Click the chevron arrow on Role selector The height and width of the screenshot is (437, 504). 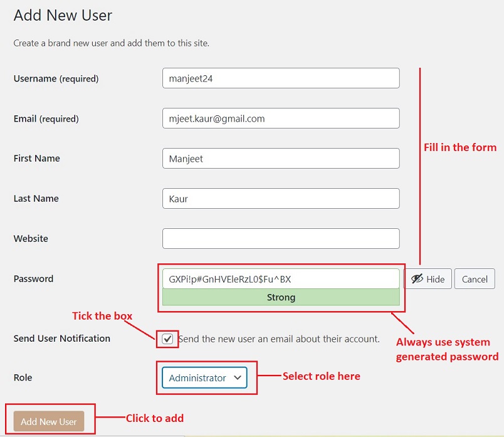[237, 377]
